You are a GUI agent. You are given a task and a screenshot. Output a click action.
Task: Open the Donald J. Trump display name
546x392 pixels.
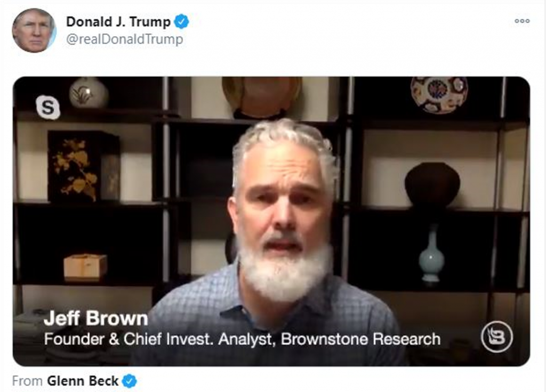(118, 21)
